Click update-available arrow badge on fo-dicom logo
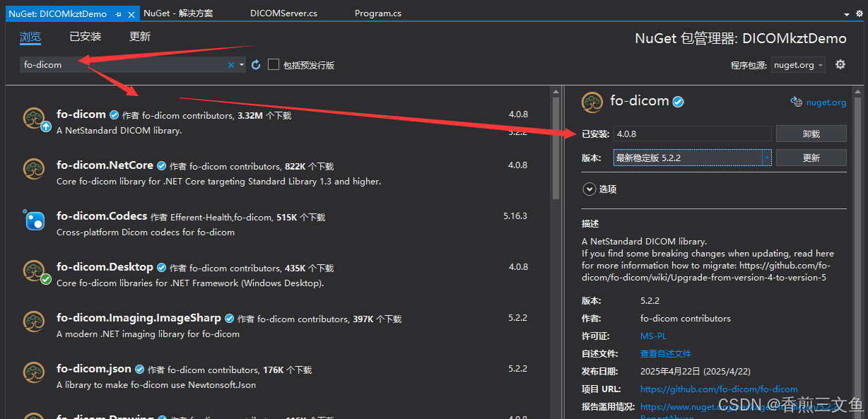The width and height of the screenshot is (868, 419). [46, 126]
